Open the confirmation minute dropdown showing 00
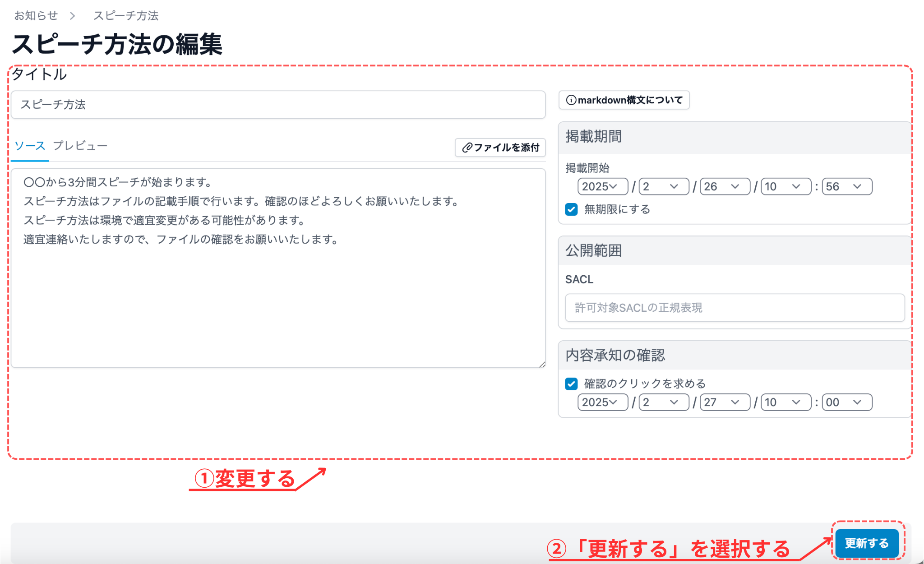This screenshot has width=924, height=564. click(x=847, y=402)
